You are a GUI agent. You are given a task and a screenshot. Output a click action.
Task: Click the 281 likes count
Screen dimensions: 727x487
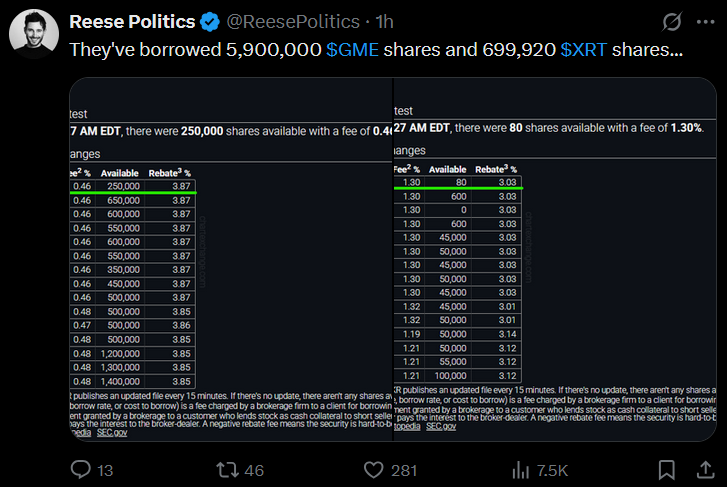(404, 471)
